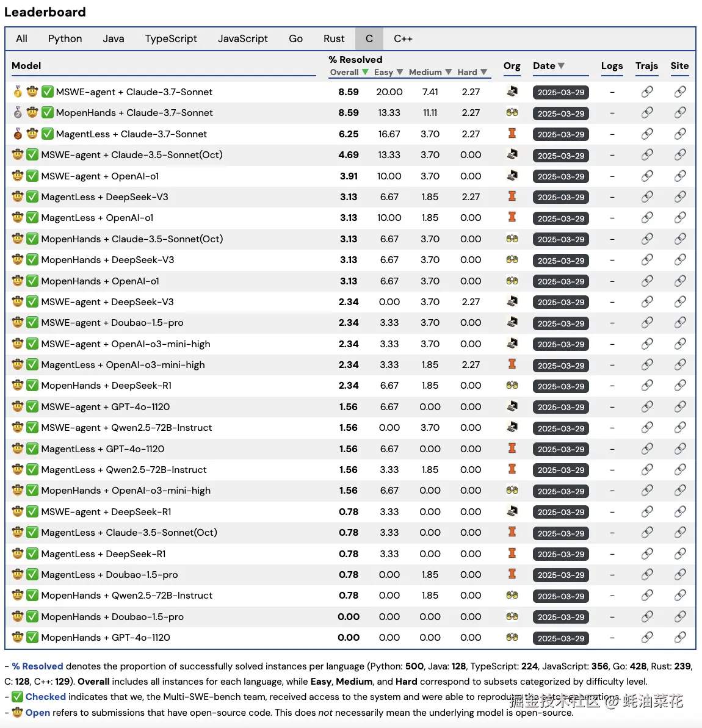Screen dimensions: 702x728
Task: Click the Model column header
Action: pos(26,66)
